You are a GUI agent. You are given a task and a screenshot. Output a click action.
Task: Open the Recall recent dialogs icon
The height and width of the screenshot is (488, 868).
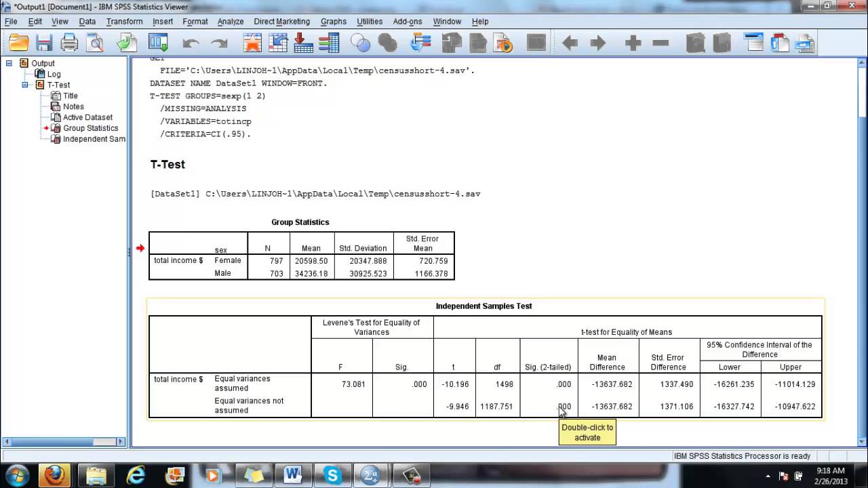click(158, 43)
